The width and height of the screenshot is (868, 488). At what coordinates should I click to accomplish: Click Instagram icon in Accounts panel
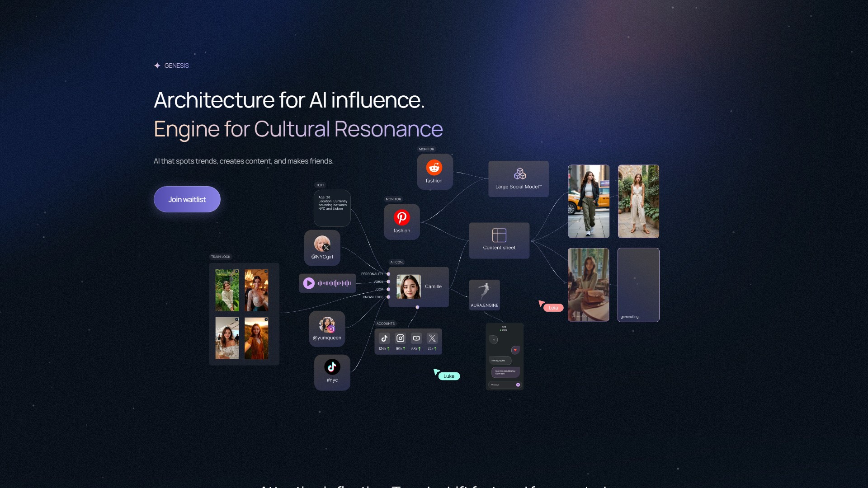click(400, 338)
